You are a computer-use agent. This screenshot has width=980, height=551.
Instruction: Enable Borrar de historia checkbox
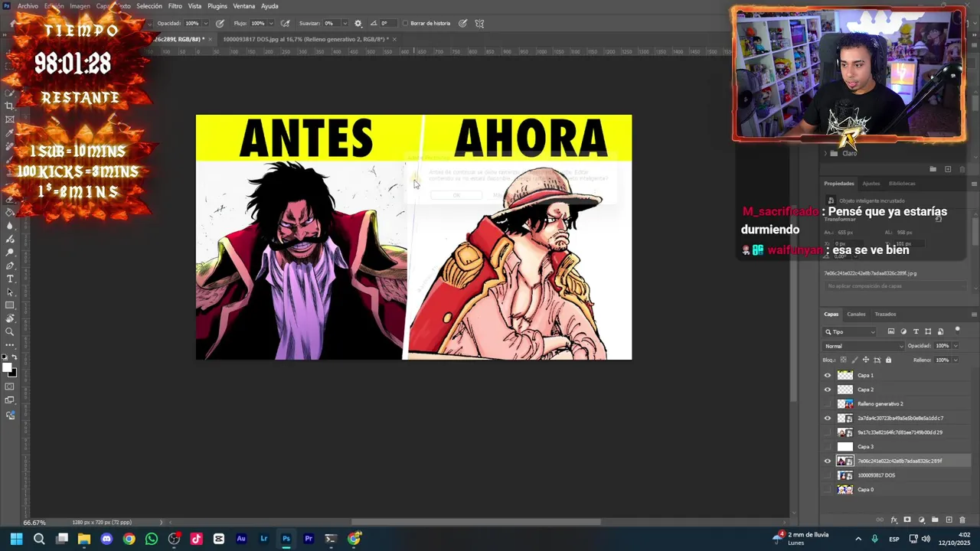(405, 23)
